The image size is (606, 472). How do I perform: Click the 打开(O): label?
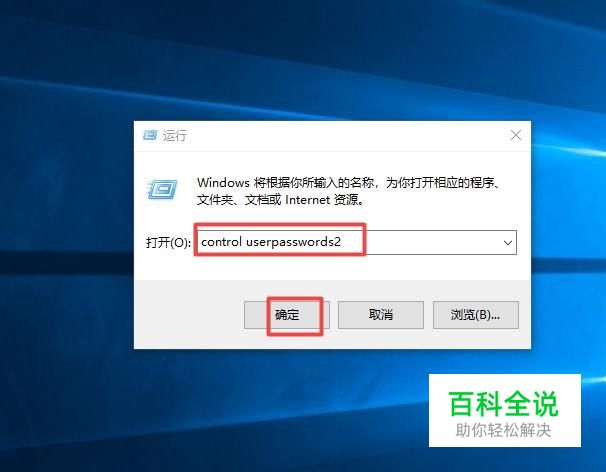point(168,243)
